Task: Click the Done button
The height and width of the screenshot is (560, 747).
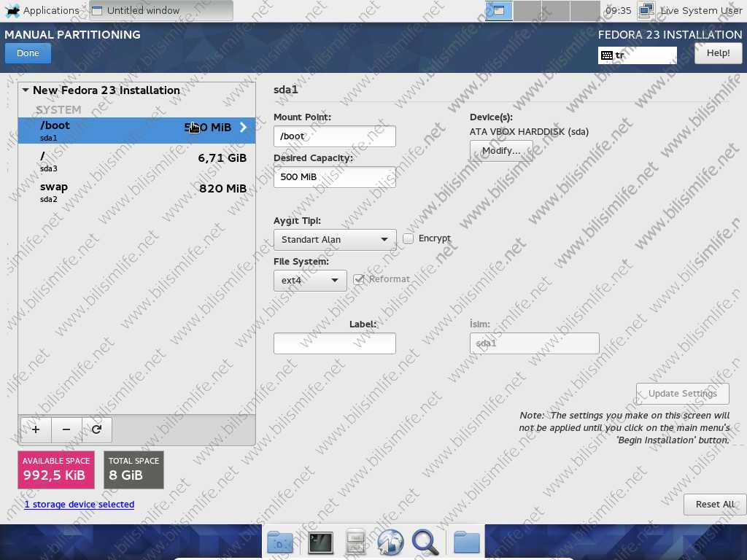Action: 28,53
